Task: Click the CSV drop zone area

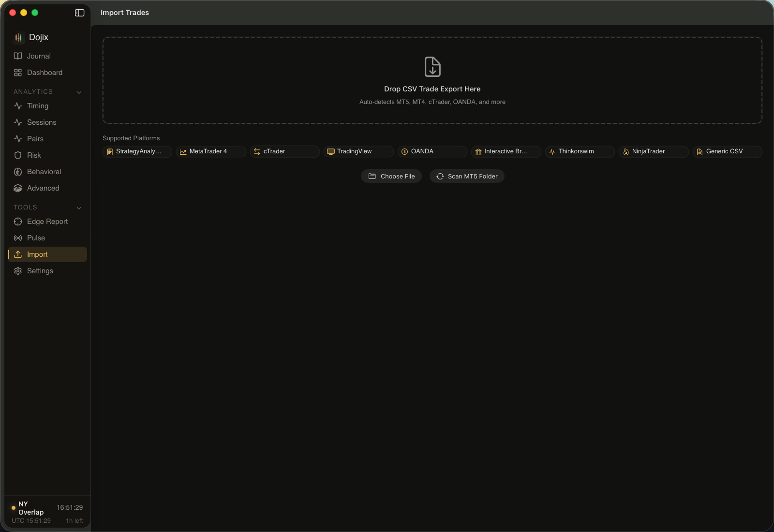Action: tap(432, 80)
